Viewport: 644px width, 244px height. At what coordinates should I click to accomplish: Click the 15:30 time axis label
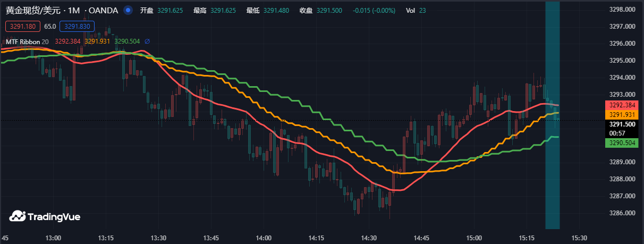click(x=579, y=238)
